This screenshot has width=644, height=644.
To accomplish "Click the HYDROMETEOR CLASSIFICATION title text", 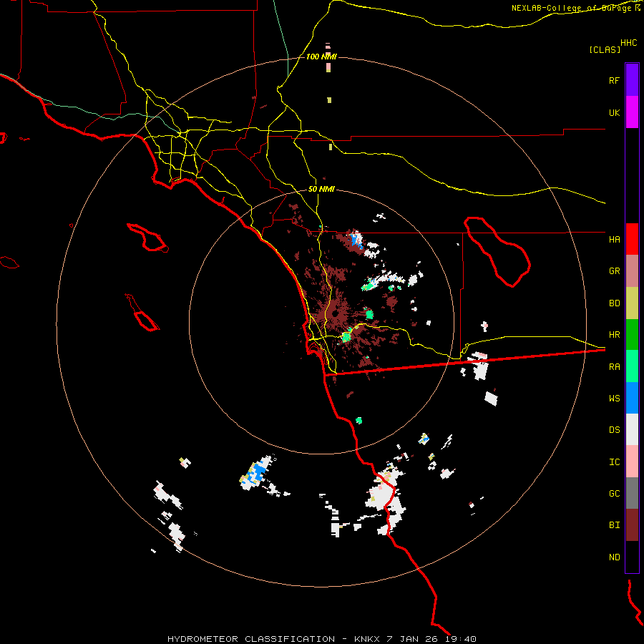I will [x=251, y=639].
